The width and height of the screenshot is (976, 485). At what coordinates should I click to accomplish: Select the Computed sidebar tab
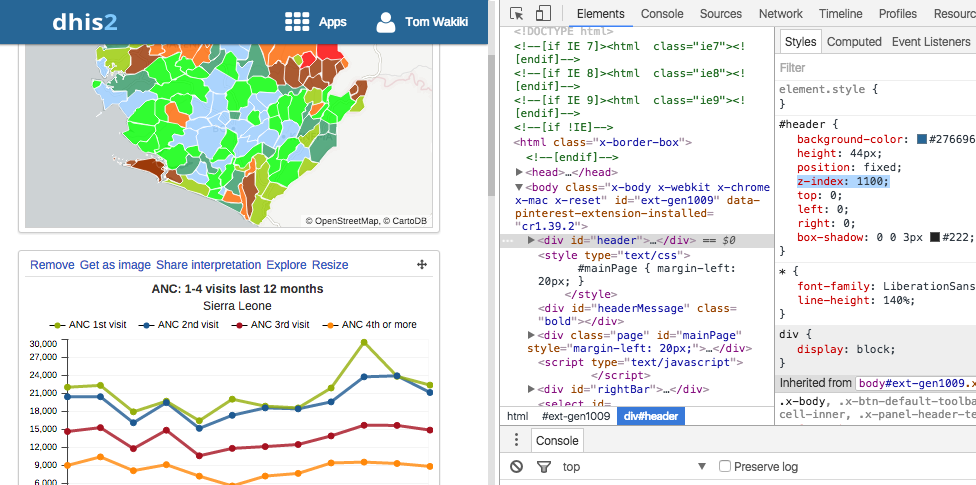854,42
